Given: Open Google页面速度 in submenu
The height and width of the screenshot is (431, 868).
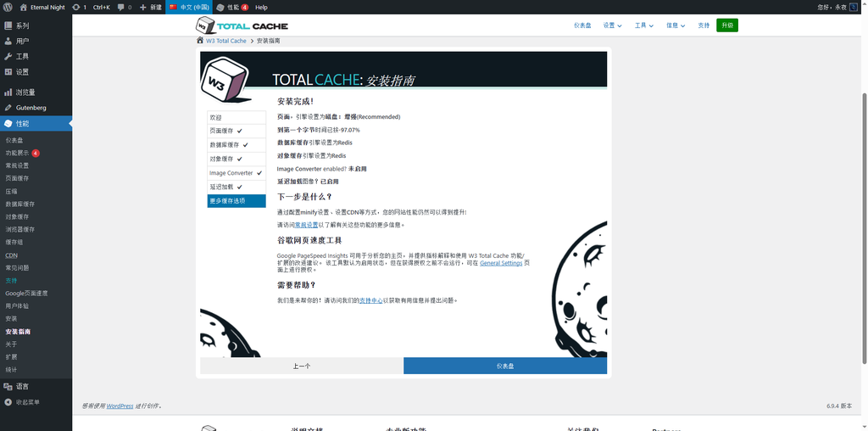Looking at the screenshot, I should click(x=36, y=293).
